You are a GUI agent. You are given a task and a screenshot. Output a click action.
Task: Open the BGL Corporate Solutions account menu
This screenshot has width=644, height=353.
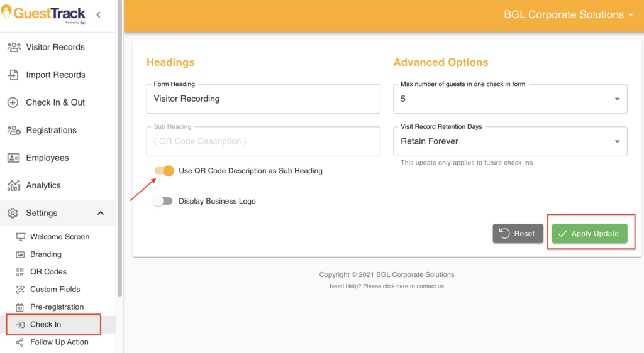[569, 14]
